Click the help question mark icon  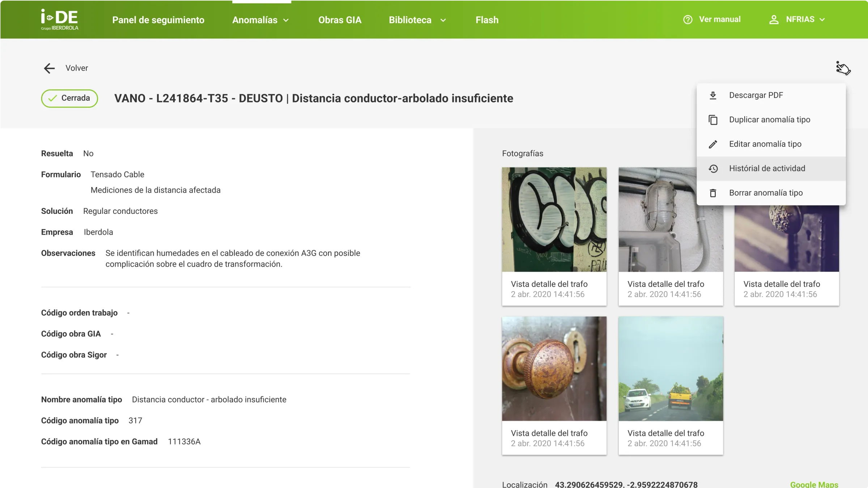(688, 20)
